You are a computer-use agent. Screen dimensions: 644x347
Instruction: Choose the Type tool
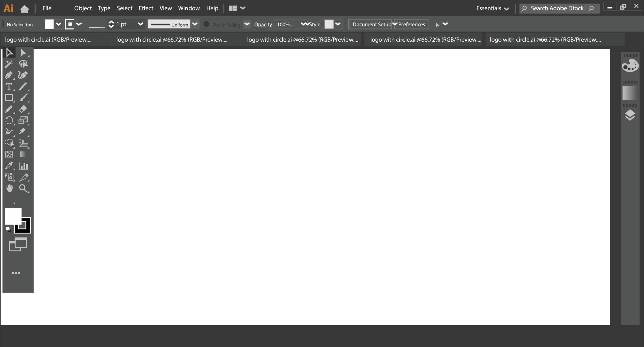[9, 86]
